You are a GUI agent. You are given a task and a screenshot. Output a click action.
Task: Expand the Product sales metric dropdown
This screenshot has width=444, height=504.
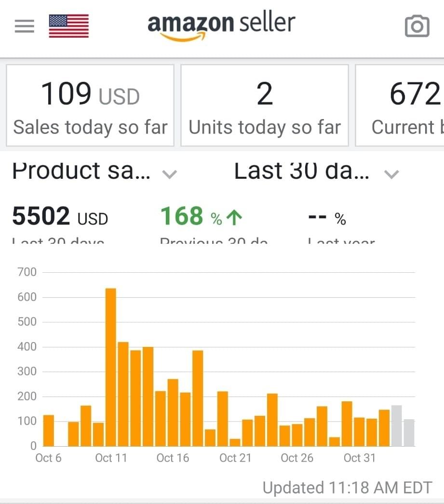point(169,174)
